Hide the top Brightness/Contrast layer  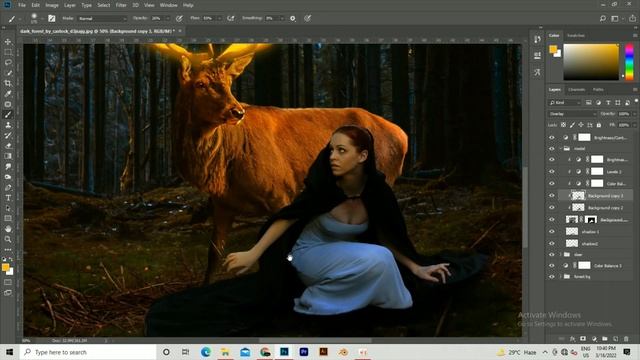[552, 138]
